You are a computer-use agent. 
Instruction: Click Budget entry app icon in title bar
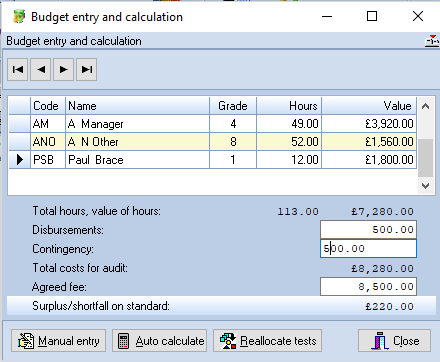[19, 16]
